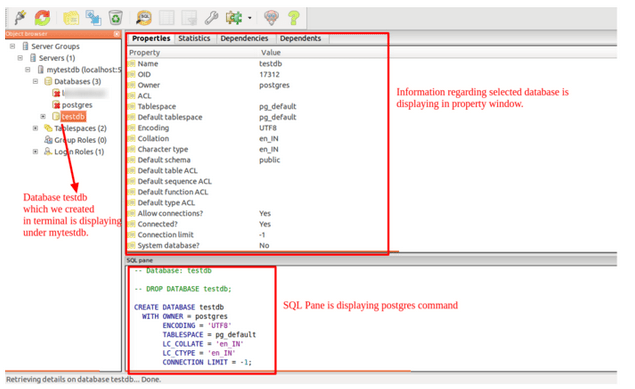Select the testdb database in tree

coord(73,117)
